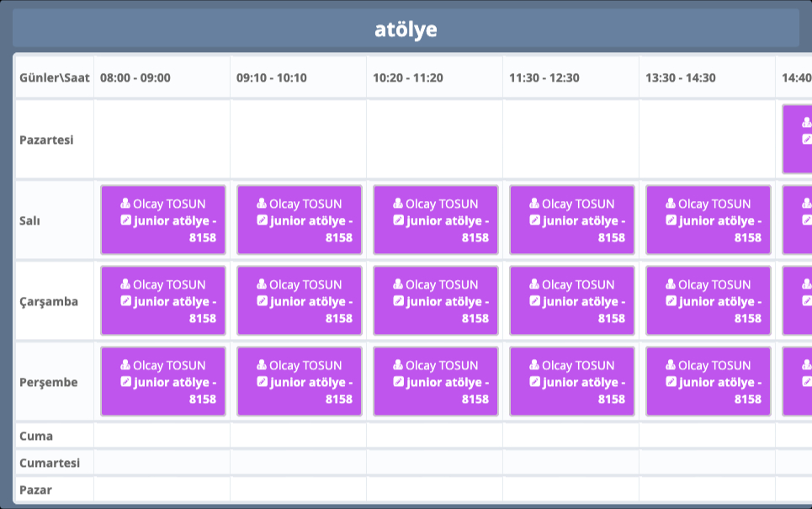Image resolution: width=812 pixels, height=509 pixels.
Task: Open partially visible Pazartesi 14:40 lesson block
Action: pos(798,139)
